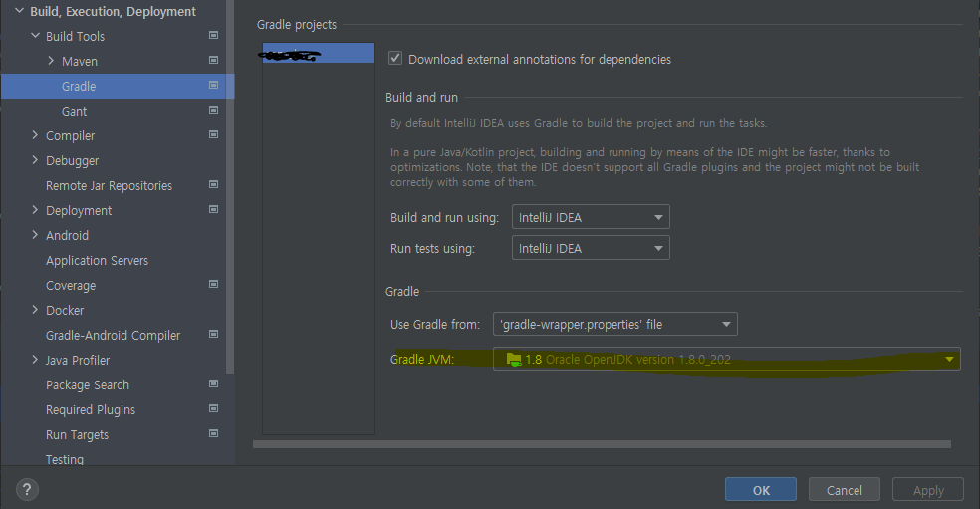The height and width of the screenshot is (509, 980).
Task: Click project-level icon next to Deployment
Action: pyautogui.click(x=213, y=209)
